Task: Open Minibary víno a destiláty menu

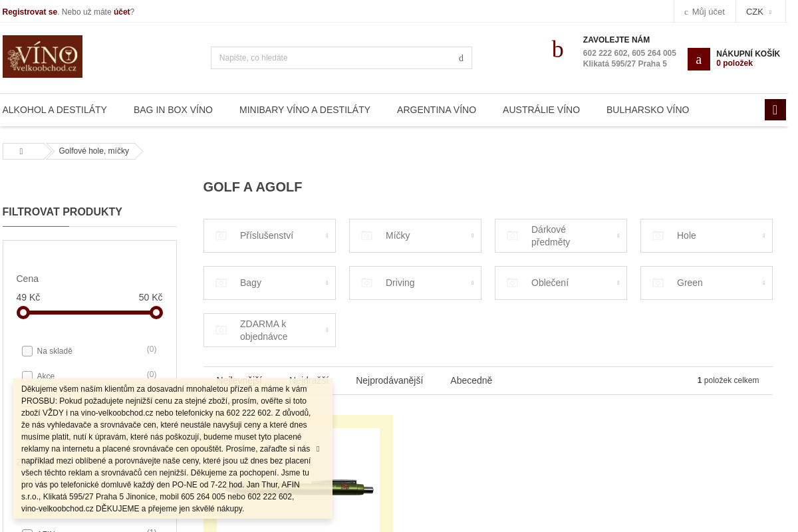Action: click(305, 110)
